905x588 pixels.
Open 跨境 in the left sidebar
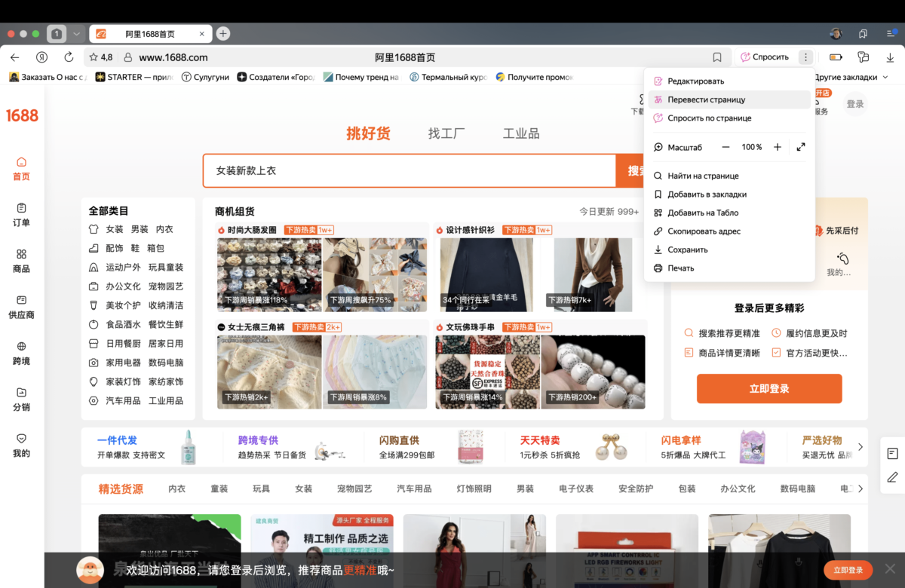(21, 353)
